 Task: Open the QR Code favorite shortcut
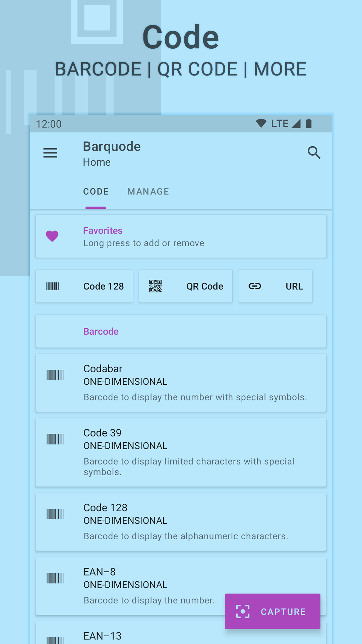(186, 286)
